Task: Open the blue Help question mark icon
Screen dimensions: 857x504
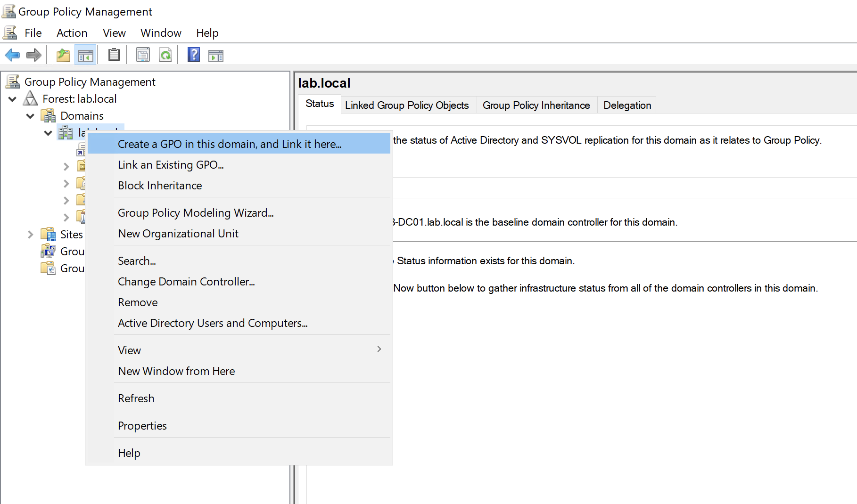Action: tap(193, 56)
